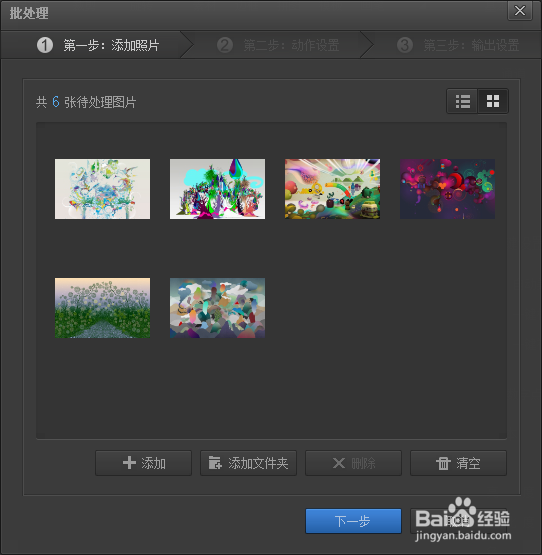Select the neon trees on grey thumbnail
This screenshot has width=542, height=555.
click(x=217, y=189)
